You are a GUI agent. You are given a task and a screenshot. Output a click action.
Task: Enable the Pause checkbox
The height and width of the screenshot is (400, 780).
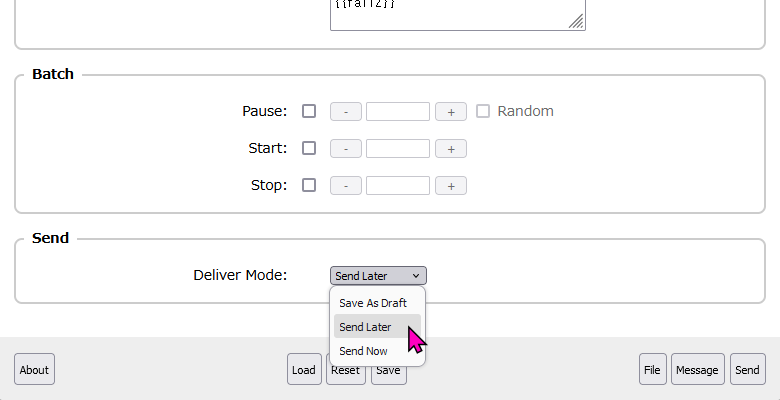[x=309, y=111]
